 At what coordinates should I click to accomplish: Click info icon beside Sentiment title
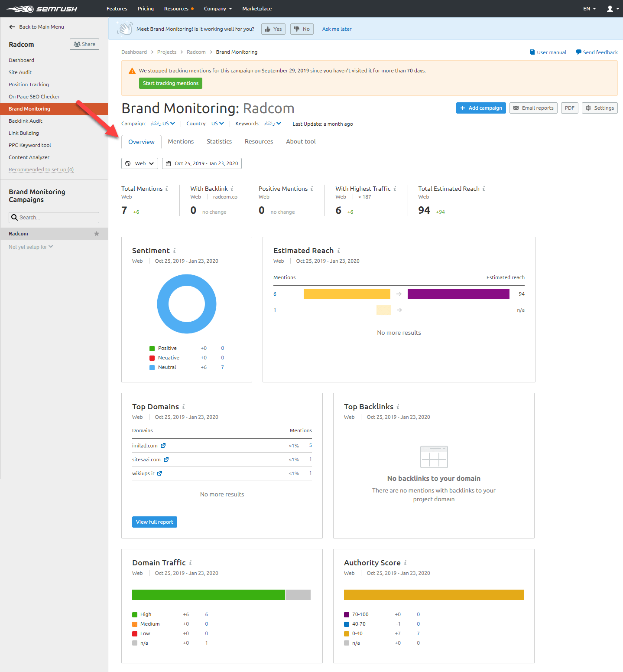coord(174,251)
